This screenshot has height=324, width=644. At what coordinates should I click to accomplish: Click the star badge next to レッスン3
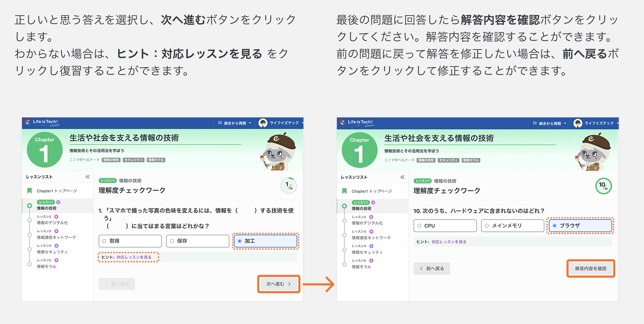pyautogui.click(x=57, y=231)
